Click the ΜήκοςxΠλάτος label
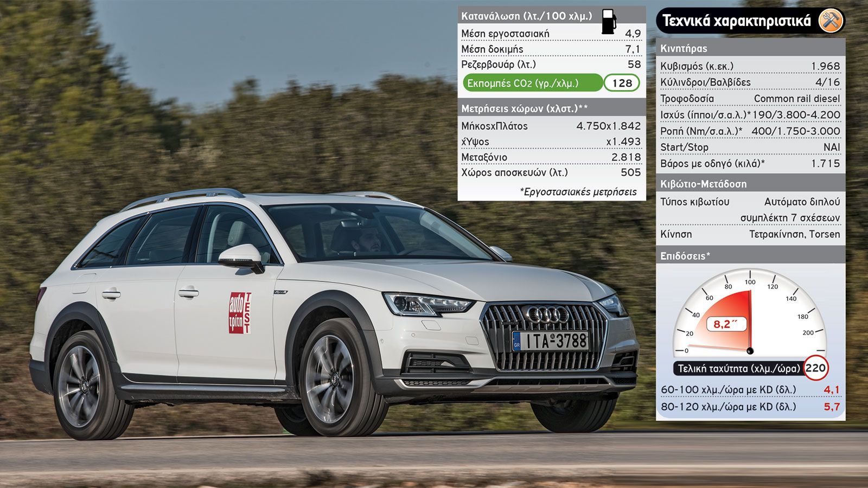This screenshot has width=868, height=488. pos(494,126)
